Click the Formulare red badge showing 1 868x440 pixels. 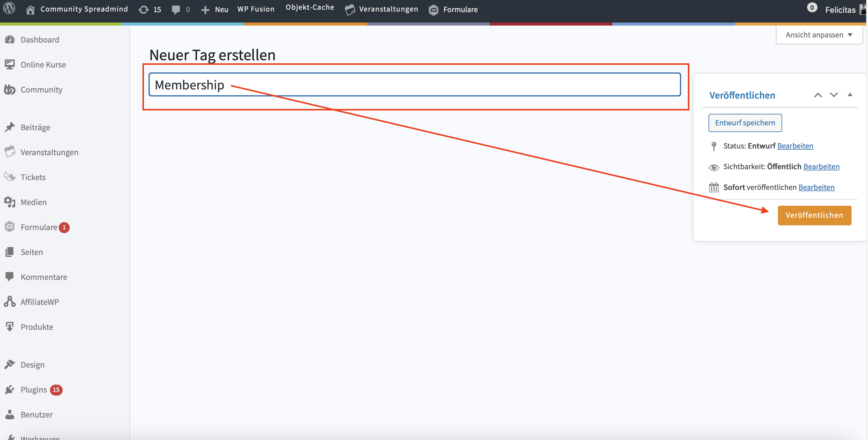pos(64,227)
